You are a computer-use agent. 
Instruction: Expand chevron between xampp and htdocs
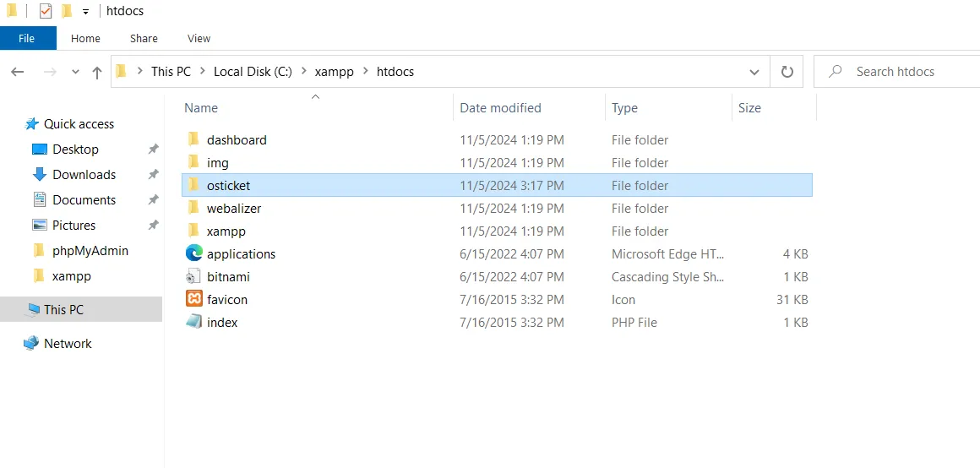click(366, 72)
